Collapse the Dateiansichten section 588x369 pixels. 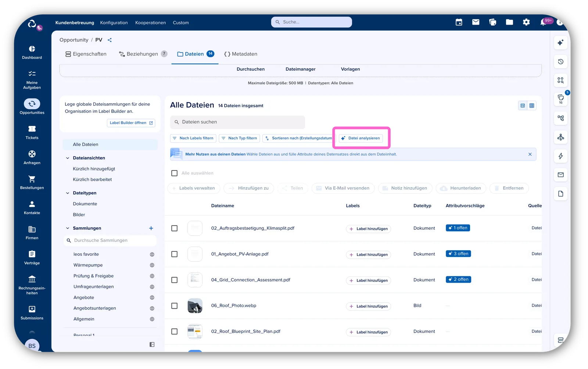click(x=68, y=158)
